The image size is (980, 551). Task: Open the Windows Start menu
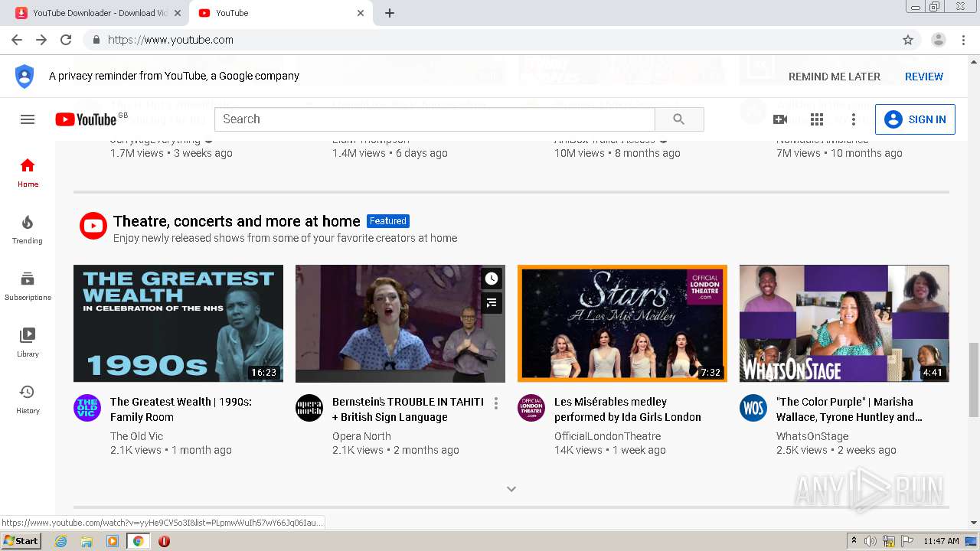click(x=21, y=541)
